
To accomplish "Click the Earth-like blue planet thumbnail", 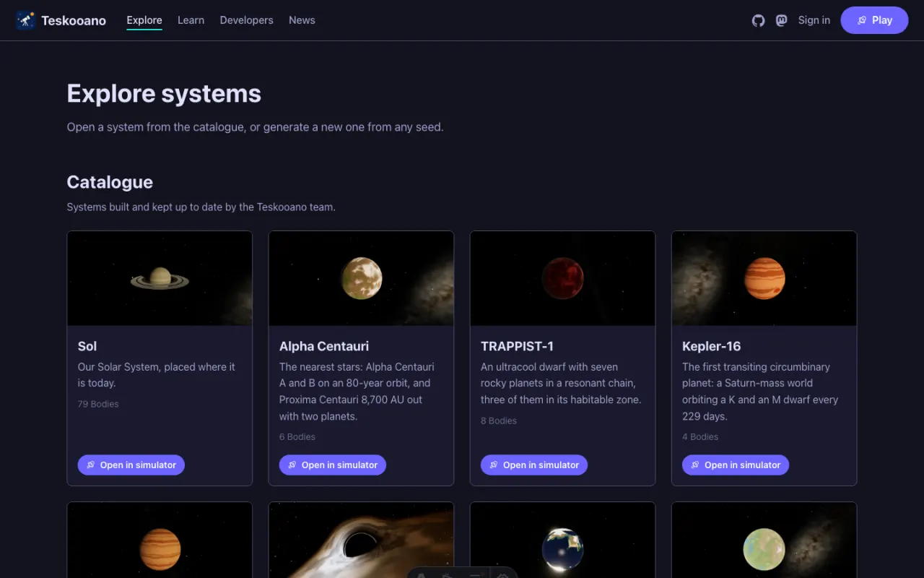I will pos(562,540).
